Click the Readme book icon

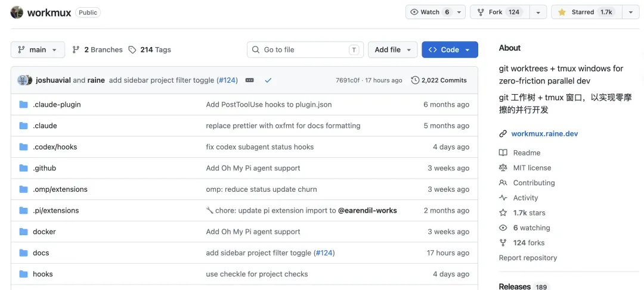pyautogui.click(x=503, y=152)
